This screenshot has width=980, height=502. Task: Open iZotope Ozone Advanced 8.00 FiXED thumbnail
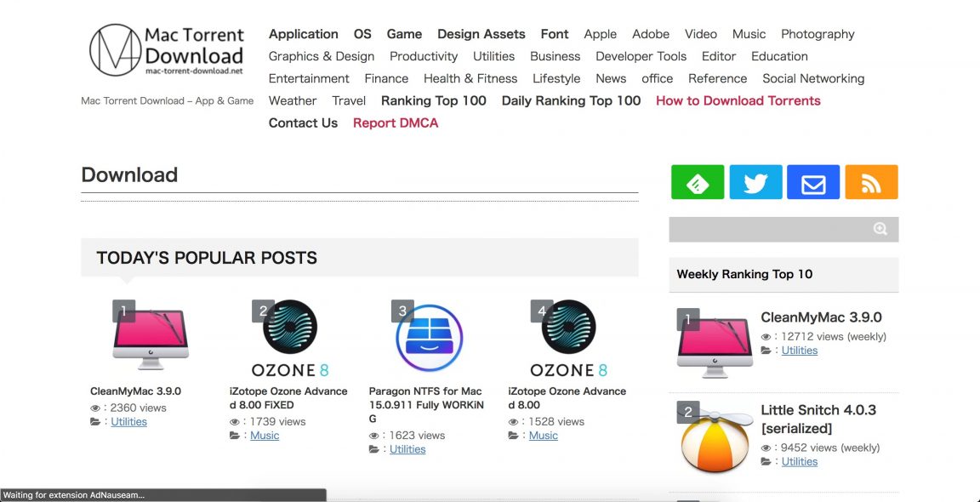290,338
